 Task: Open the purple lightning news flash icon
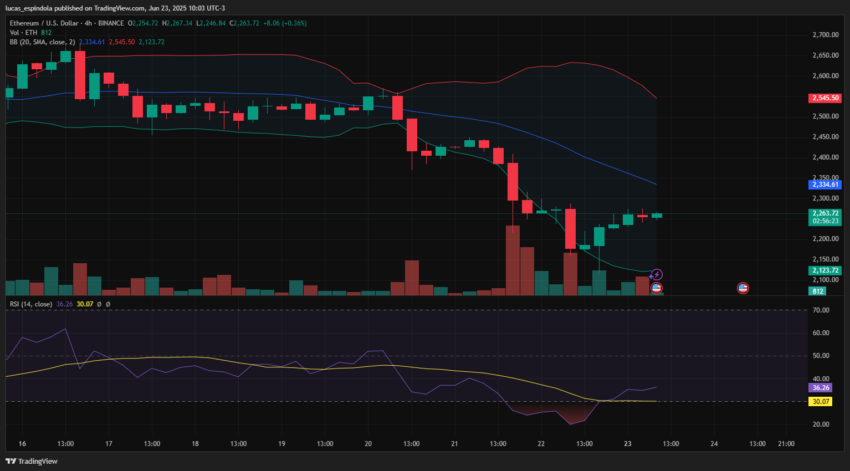(x=656, y=275)
